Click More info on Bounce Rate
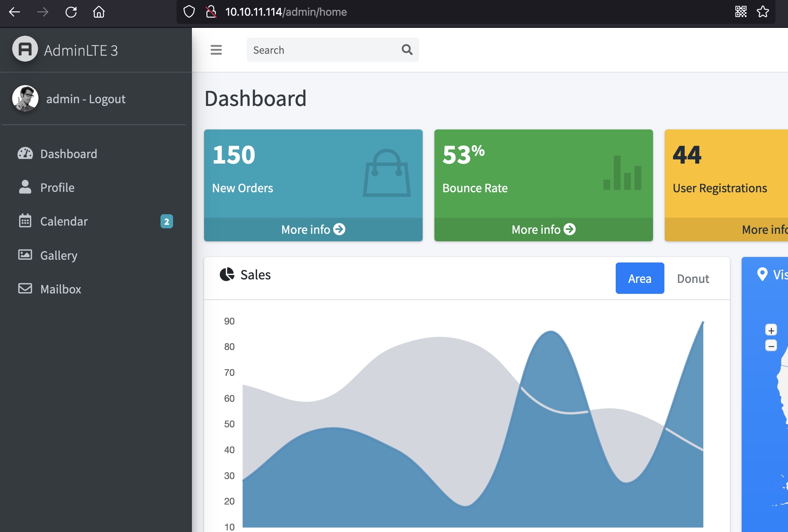The height and width of the screenshot is (532, 788). point(543,230)
